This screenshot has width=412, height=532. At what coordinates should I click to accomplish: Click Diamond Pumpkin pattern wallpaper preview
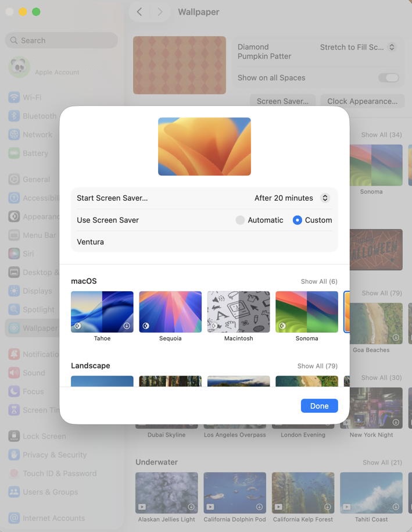tap(180, 65)
